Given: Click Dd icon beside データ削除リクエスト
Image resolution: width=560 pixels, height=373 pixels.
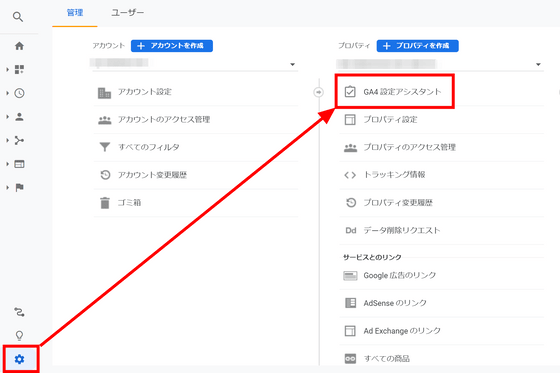Looking at the screenshot, I should pyautogui.click(x=351, y=230).
